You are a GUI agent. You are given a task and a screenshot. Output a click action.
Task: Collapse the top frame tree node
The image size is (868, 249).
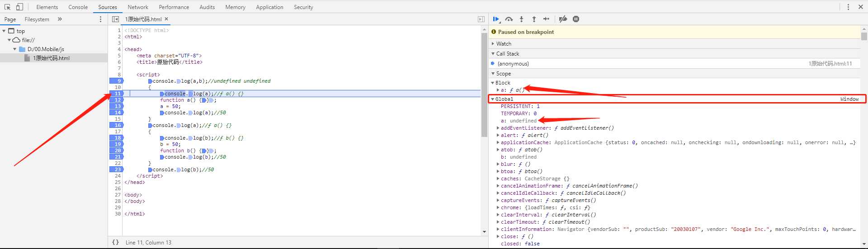(4, 31)
